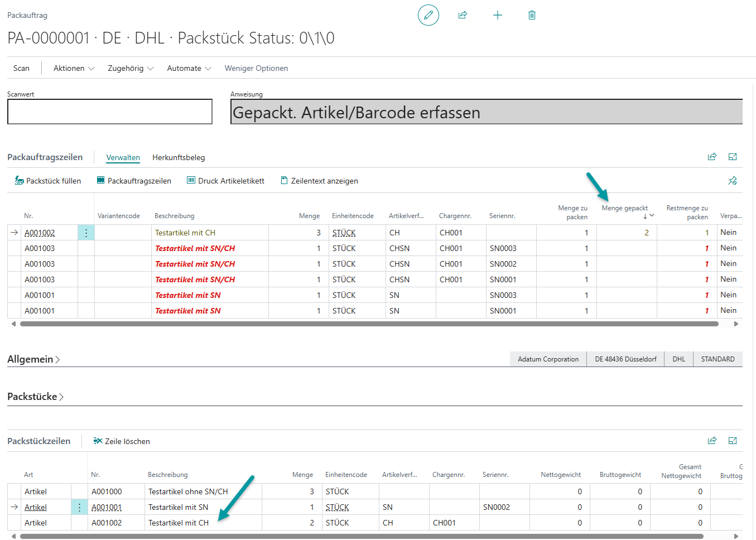Click personalize pin icon in Packauftragszeilen toolbar

tap(733, 181)
